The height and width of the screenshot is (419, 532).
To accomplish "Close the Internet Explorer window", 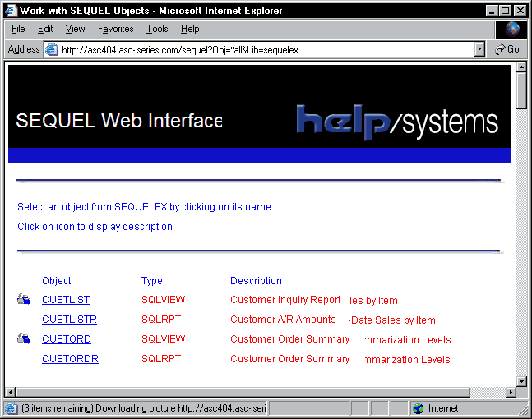I will pyautogui.click(x=520, y=11).
